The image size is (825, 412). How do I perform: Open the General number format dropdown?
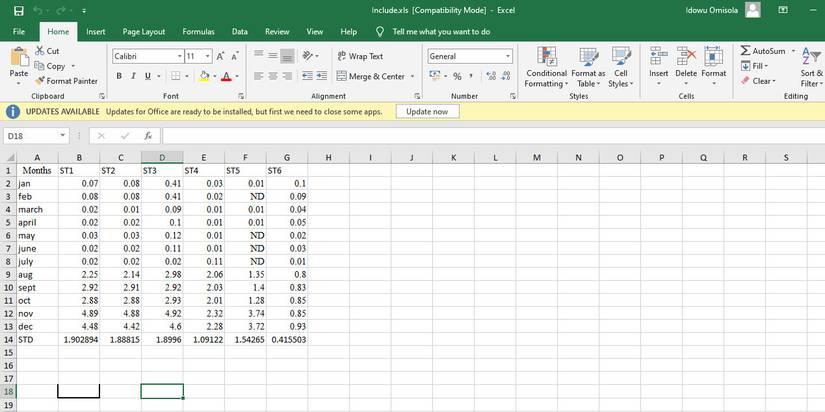(x=508, y=56)
